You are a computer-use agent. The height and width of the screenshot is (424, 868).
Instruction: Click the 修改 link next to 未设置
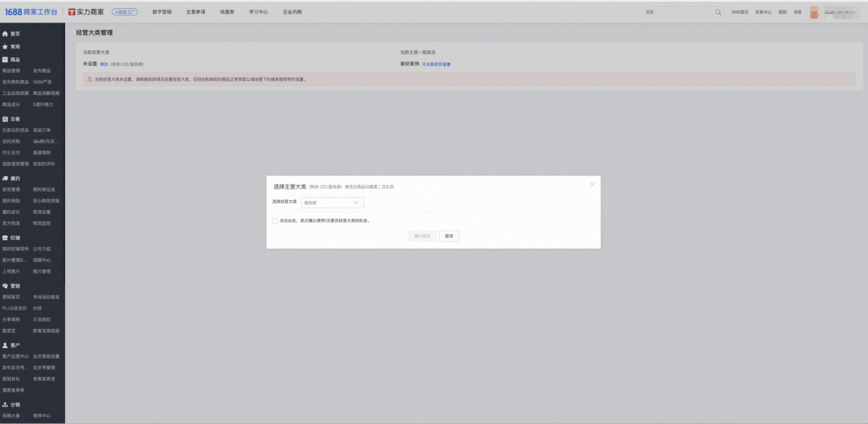104,64
